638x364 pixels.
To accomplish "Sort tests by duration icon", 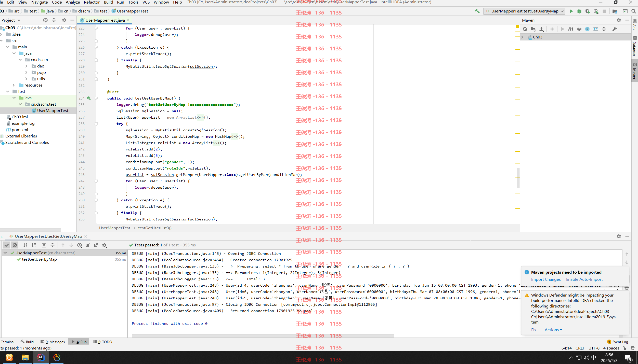I will click(34, 245).
